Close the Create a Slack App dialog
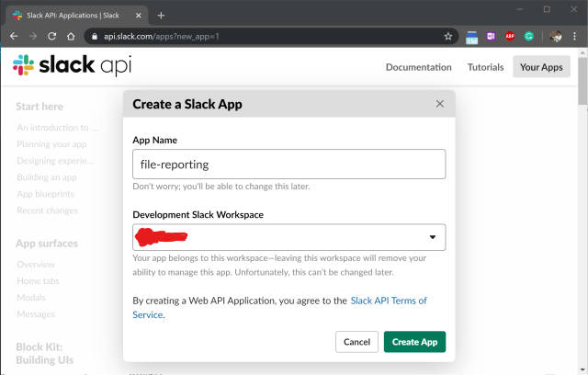Viewport: 588px width, 375px height. pos(440,104)
